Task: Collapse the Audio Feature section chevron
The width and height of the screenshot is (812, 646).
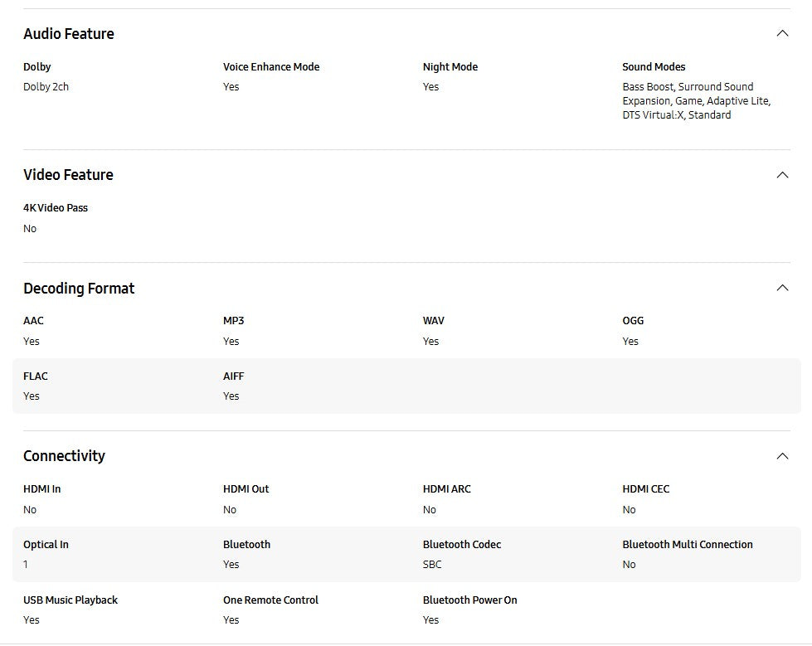Action: pyautogui.click(x=781, y=34)
